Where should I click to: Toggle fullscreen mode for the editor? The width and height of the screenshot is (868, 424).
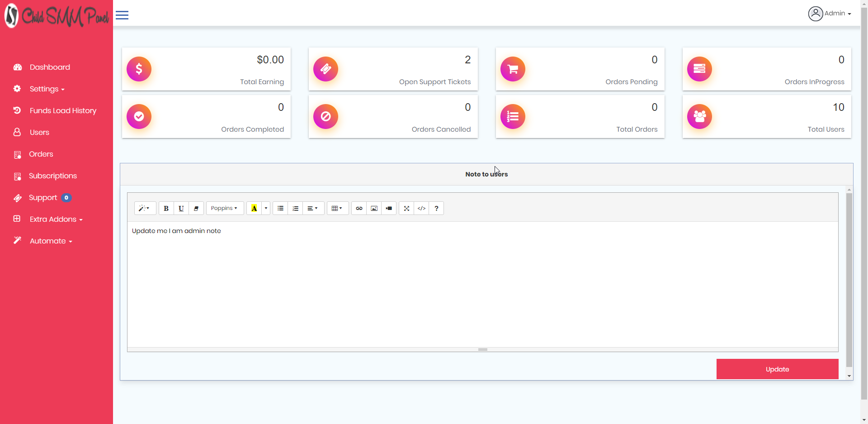point(406,208)
